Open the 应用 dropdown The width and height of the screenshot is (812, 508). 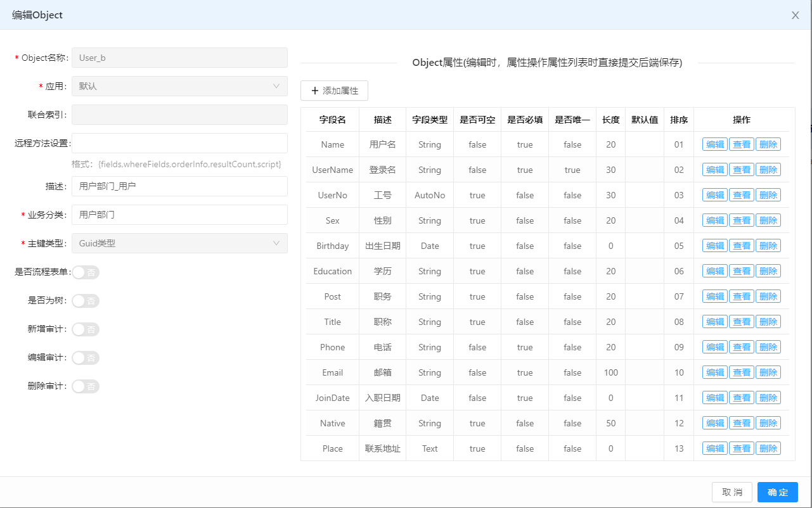pyautogui.click(x=179, y=86)
